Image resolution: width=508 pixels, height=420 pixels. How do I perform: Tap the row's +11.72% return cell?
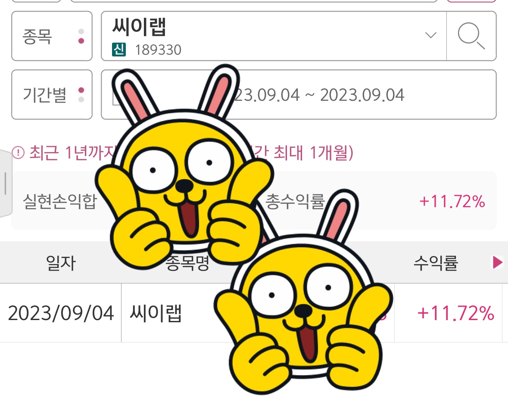pos(455,313)
